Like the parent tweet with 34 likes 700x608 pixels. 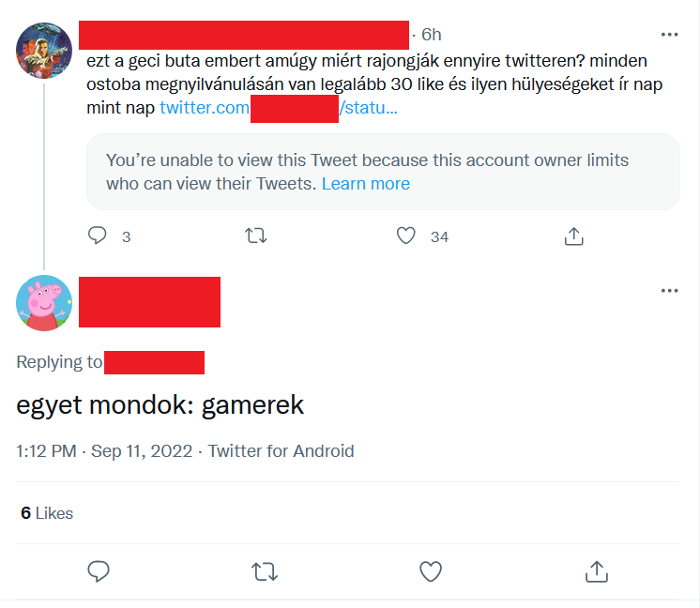click(x=405, y=236)
